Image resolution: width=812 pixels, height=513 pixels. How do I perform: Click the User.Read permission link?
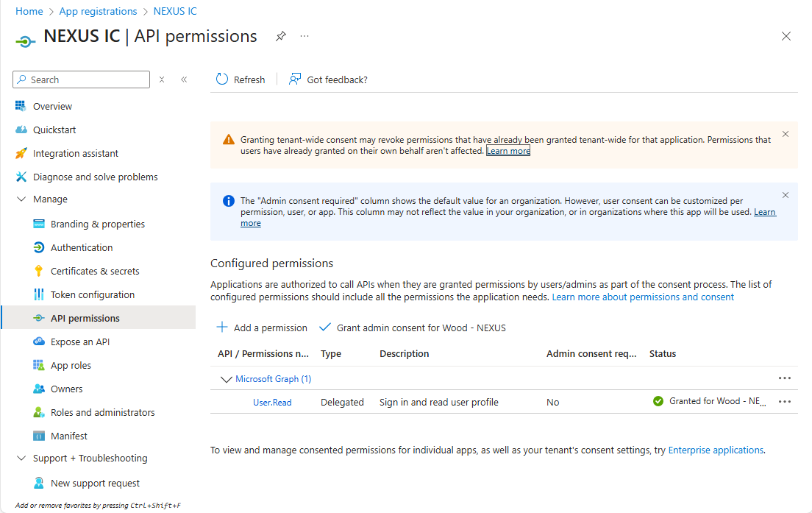tap(272, 402)
